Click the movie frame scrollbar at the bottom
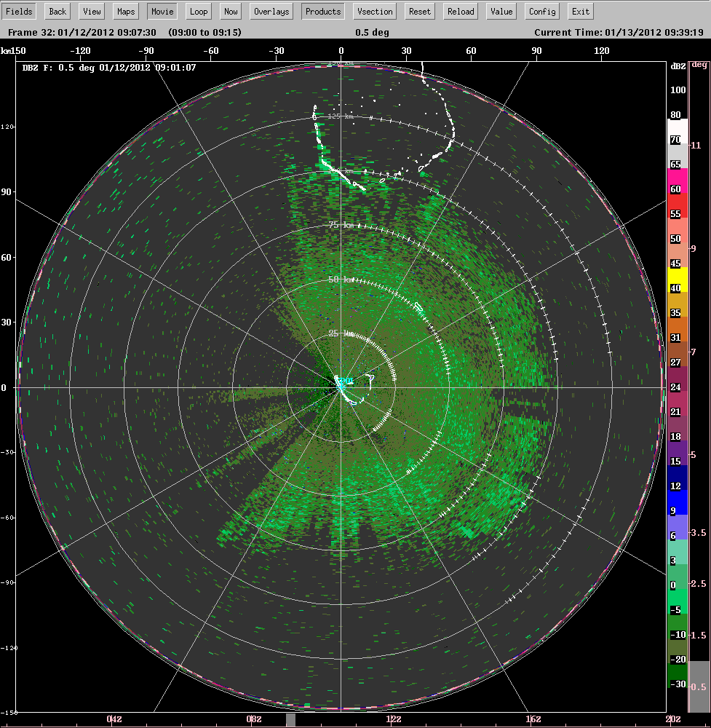 [x=290, y=721]
